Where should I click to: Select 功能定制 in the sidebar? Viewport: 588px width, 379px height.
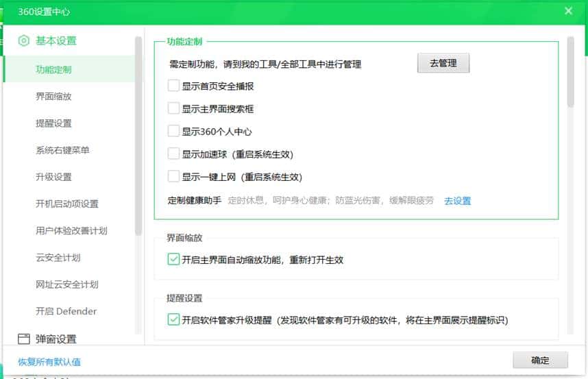pyautogui.click(x=69, y=69)
